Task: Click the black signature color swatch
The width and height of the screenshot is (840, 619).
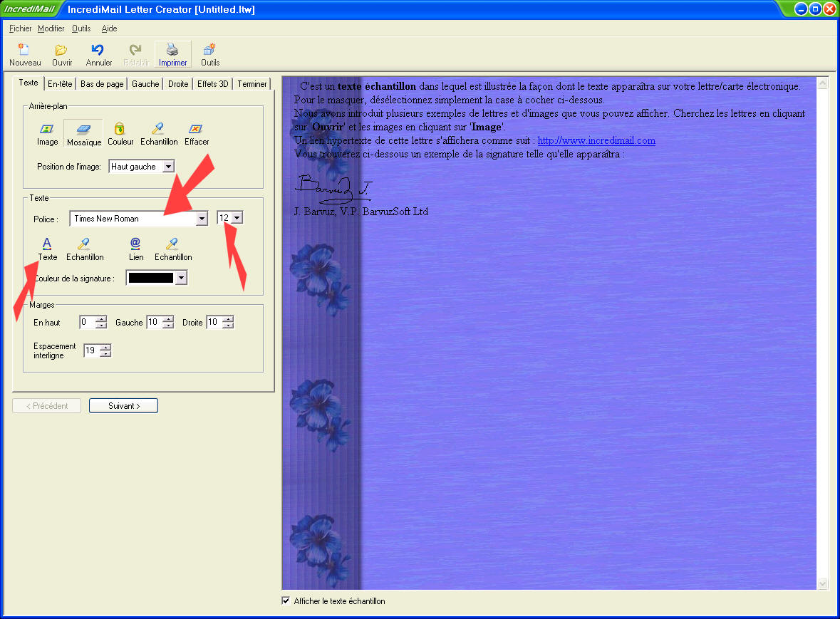Action: [151, 278]
